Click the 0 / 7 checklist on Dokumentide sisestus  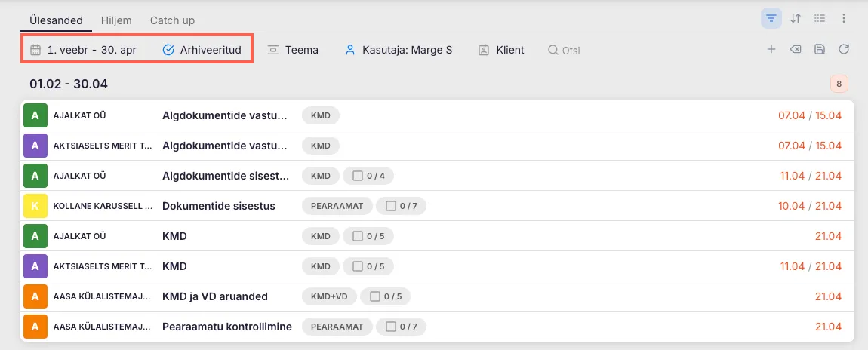pyautogui.click(x=400, y=206)
